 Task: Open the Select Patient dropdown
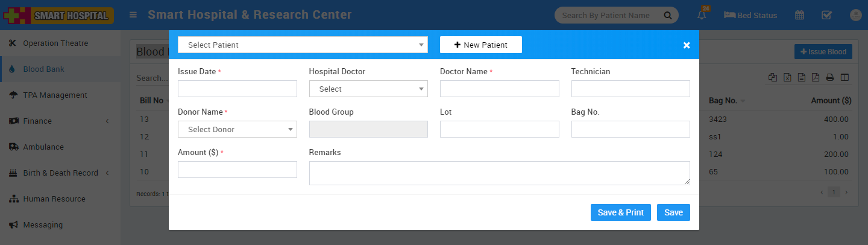(303, 45)
